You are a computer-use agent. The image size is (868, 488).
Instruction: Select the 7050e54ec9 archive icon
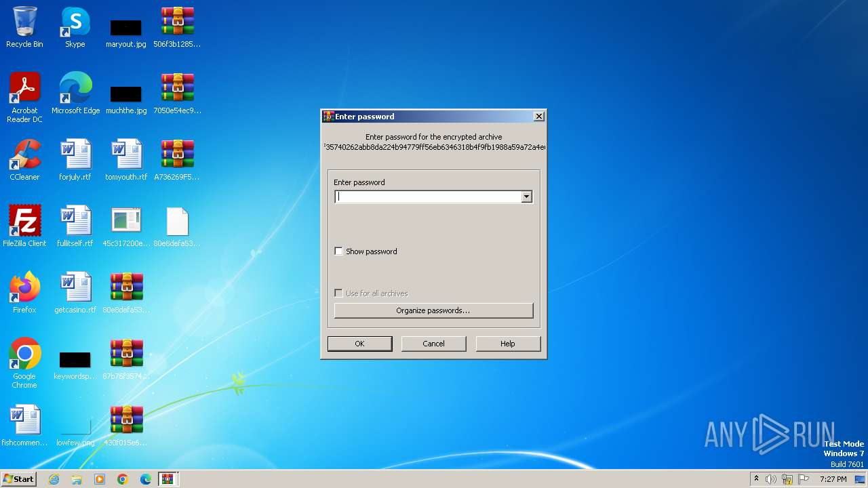177,94
